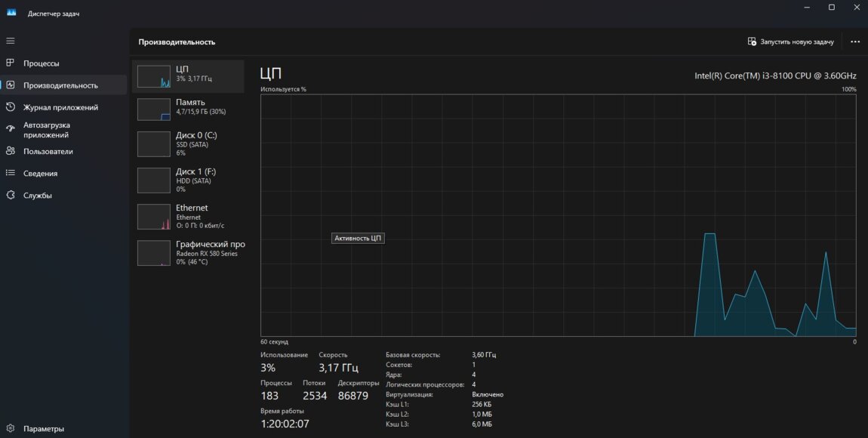Click the Журнал приложений history icon
The height and width of the screenshot is (438, 868).
(11, 107)
